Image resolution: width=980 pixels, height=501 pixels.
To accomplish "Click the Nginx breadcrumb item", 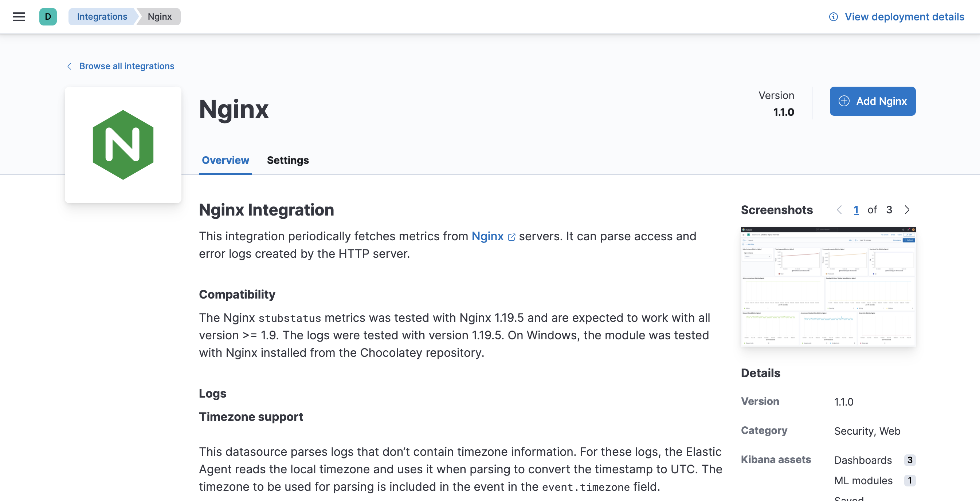I will coord(160,17).
